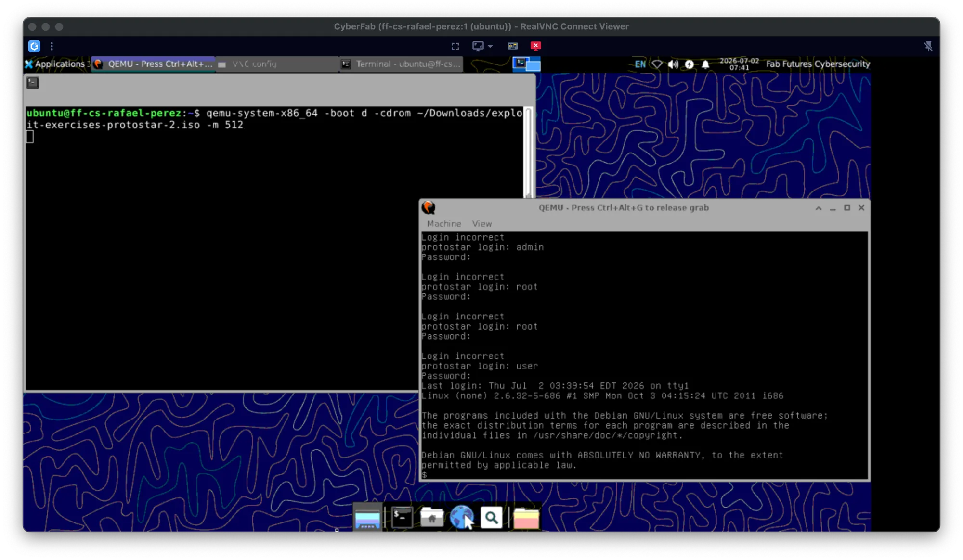The height and width of the screenshot is (560, 963).
Task: Open the notifications bell icon
Action: [x=705, y=64]
